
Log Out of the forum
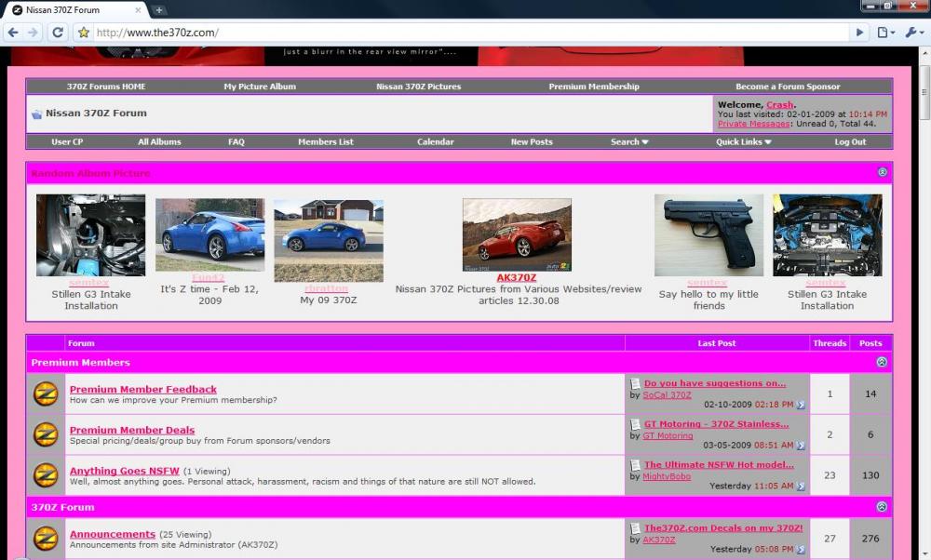pos(850,141)
